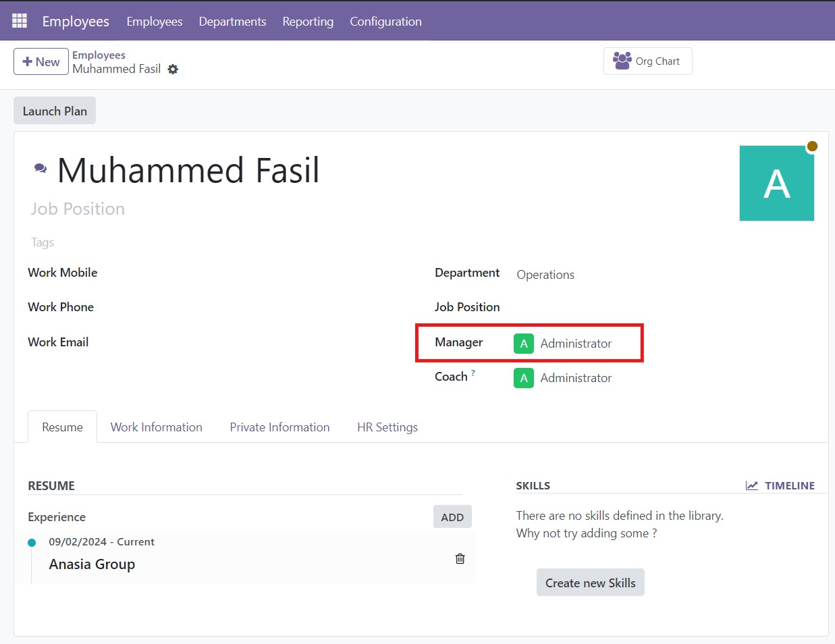Click the Coach help question mark

click(473, 373)
